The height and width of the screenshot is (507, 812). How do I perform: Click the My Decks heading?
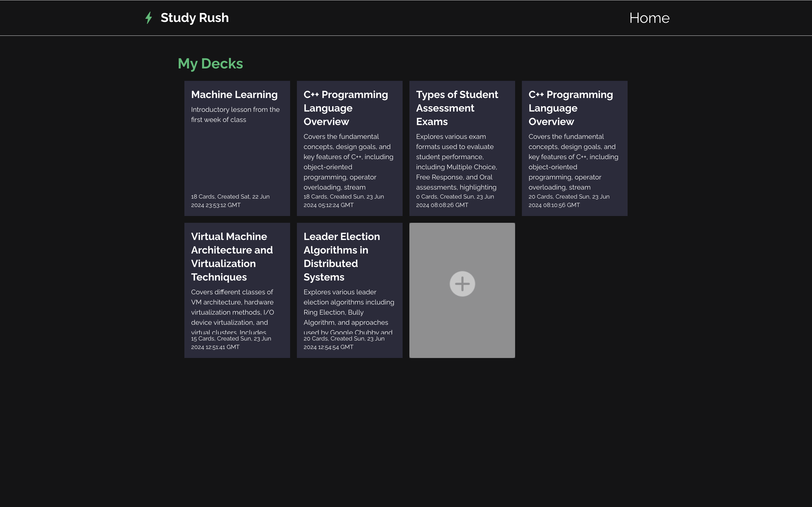point(210,64)
